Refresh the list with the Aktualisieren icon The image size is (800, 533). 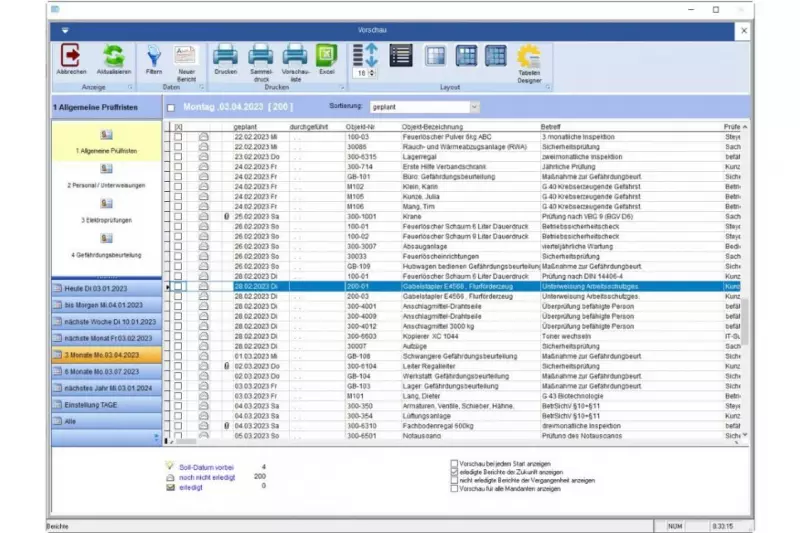pyautogui.click(x=114, y=56)
